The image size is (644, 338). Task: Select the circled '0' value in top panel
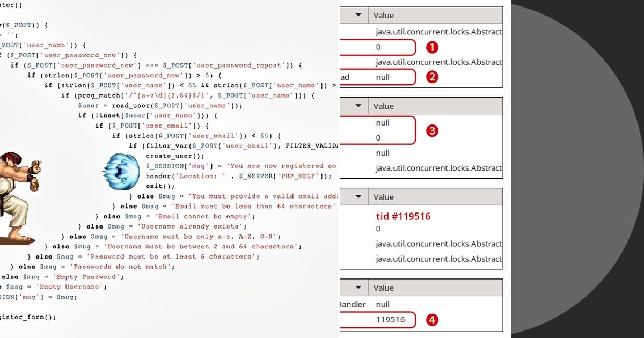[x=378, y=47]
